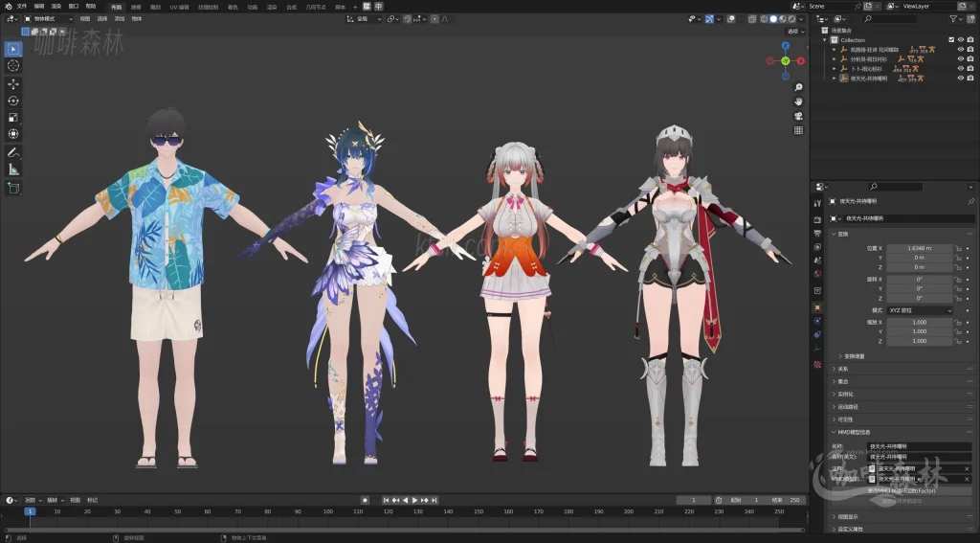Choose the combined Transform tool
This screenshot has height=543, width=980.
click(13, 134)
